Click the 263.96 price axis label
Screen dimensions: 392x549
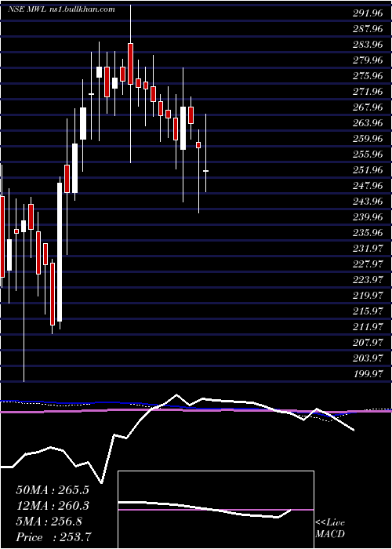(x=368, y=123)
